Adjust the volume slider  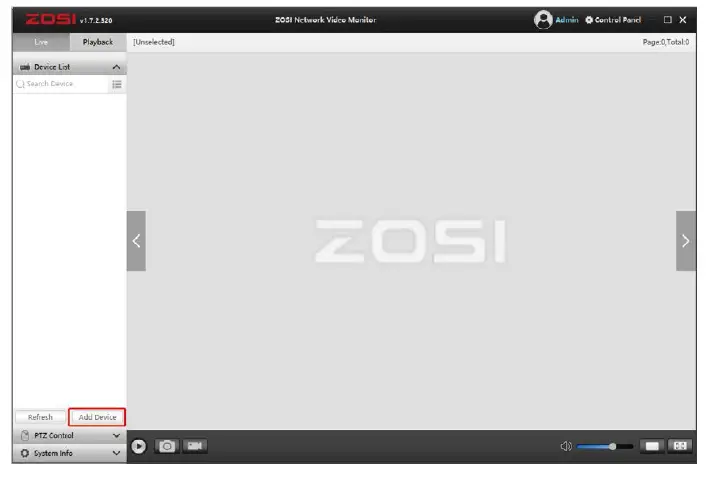[x=605, y=446]
